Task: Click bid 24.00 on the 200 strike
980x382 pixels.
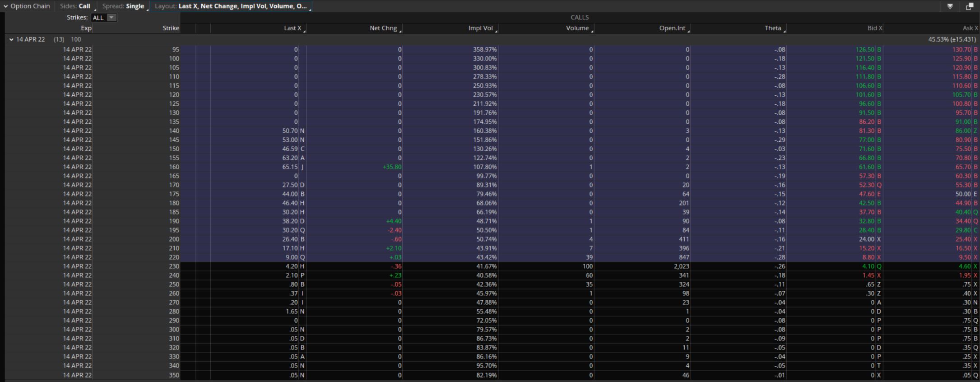Action: (x=866, y=239)
